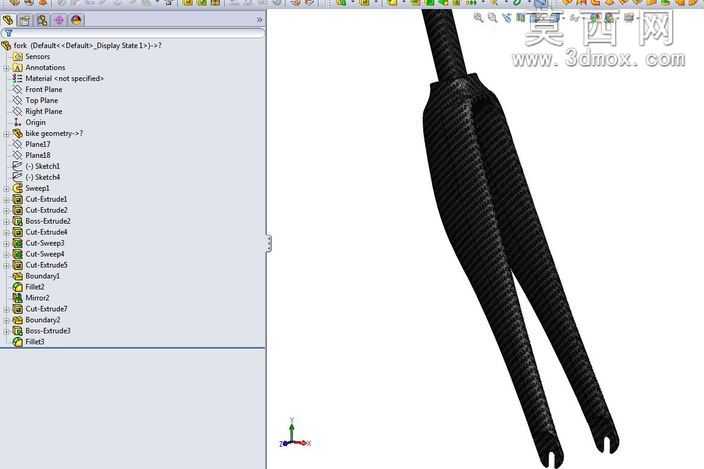Click the Cut-Extrude1 feature icon
704x469 pixels.
18,199
